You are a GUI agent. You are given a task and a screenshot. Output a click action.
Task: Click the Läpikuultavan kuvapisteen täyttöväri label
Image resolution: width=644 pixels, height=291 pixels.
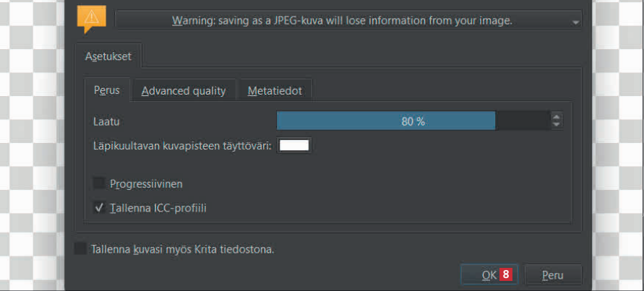[x=182, y=146]
